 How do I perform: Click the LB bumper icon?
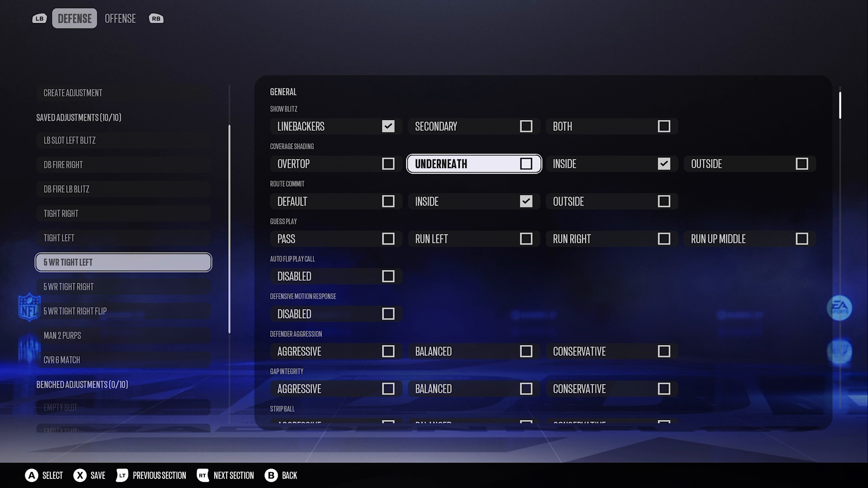click(39, 19)
